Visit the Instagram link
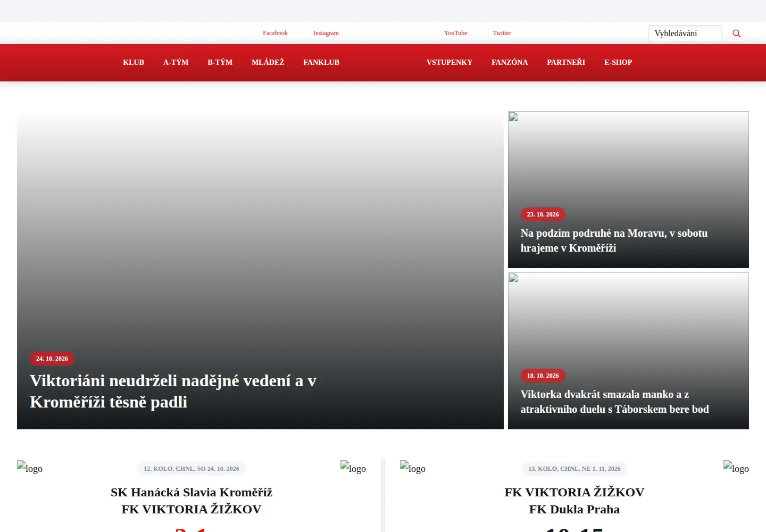 tap(326, 33)
